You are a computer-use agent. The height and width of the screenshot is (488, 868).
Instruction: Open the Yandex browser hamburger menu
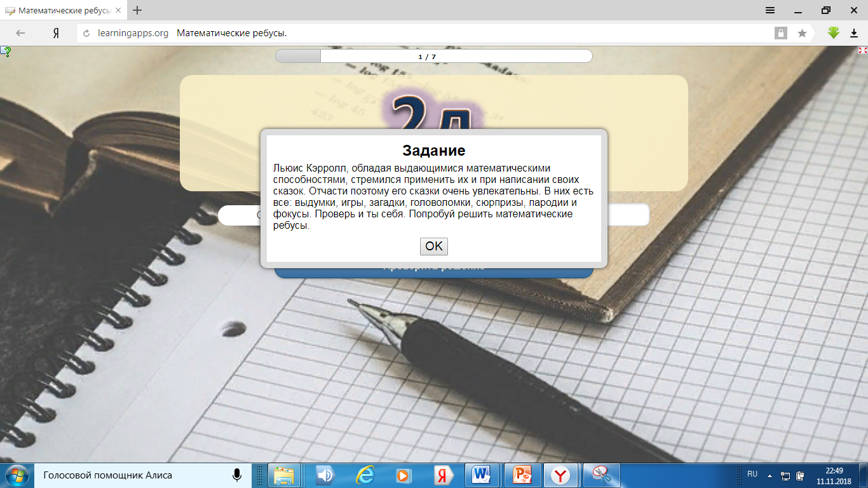click(770, 10)
